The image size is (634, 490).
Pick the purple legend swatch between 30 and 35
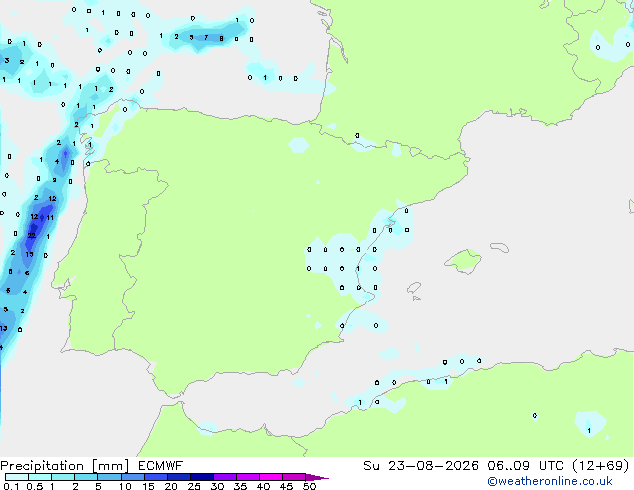225,477
